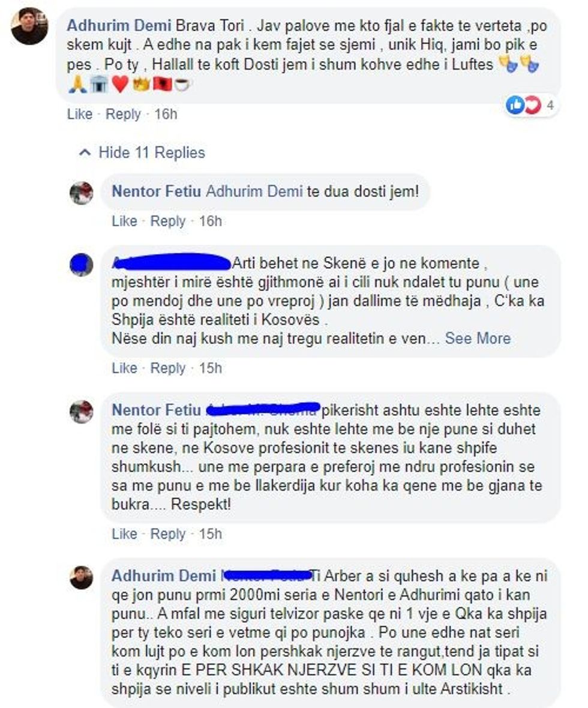This screenshot has width=588, height=708.
Task: Like the 'Arti behet ne Skenë' comment
Action: 124,368
